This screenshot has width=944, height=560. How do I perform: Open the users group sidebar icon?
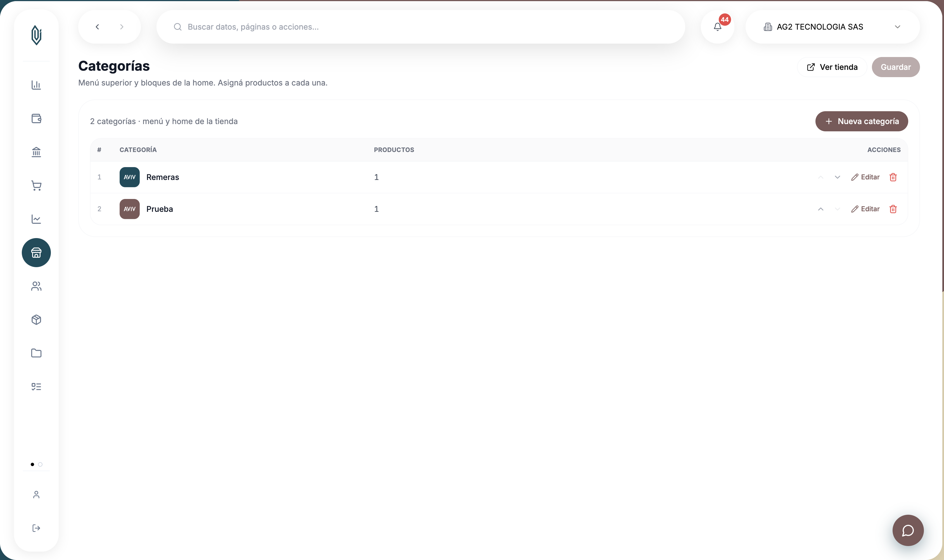point(36,286)
